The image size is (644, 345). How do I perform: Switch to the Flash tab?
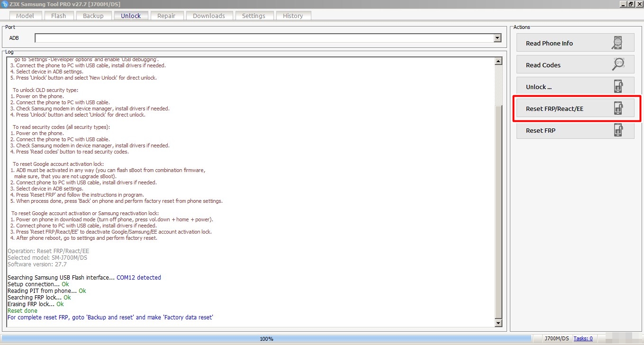click(58, 16)
